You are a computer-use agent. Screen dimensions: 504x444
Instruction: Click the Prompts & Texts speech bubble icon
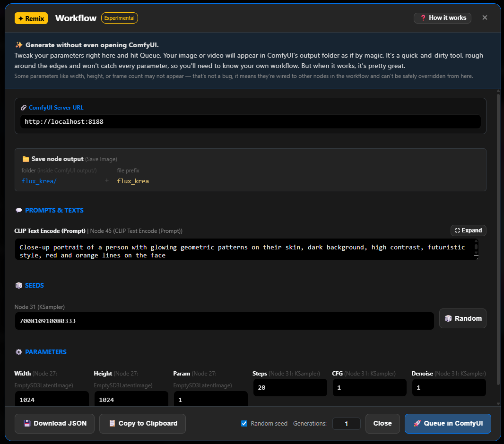(18, 210)
